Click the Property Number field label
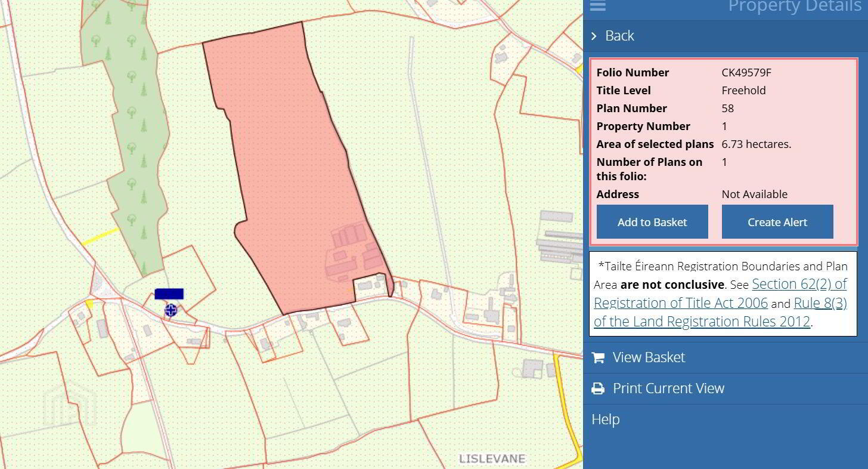The image size is (868, 469). pos(643,126)
